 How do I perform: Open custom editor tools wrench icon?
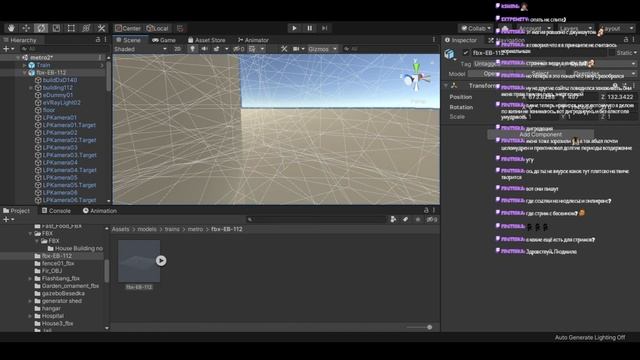tap(101, 28)
